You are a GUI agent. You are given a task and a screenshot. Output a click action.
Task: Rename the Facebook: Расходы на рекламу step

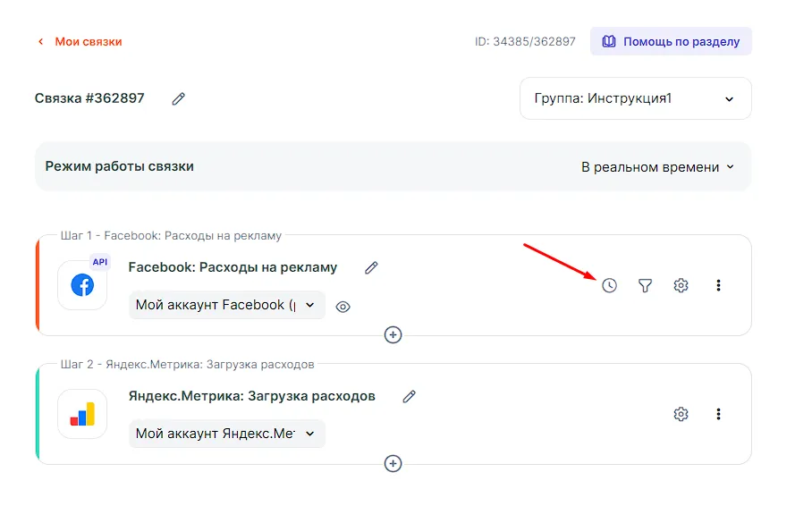(371, 267)
